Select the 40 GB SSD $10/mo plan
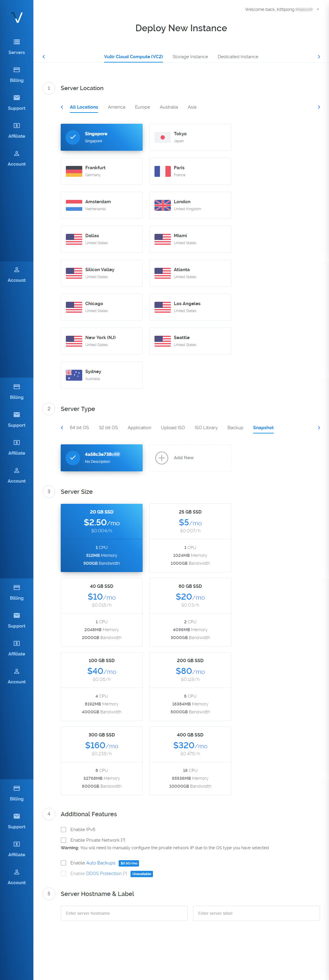The height and width of the screenshot is (980, 329). tap(102, 612)
